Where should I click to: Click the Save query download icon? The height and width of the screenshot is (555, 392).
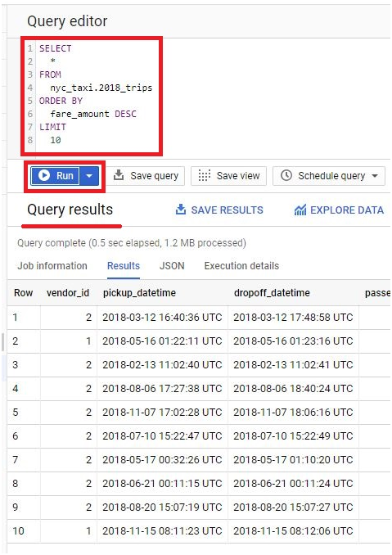[x=119, y=175]
